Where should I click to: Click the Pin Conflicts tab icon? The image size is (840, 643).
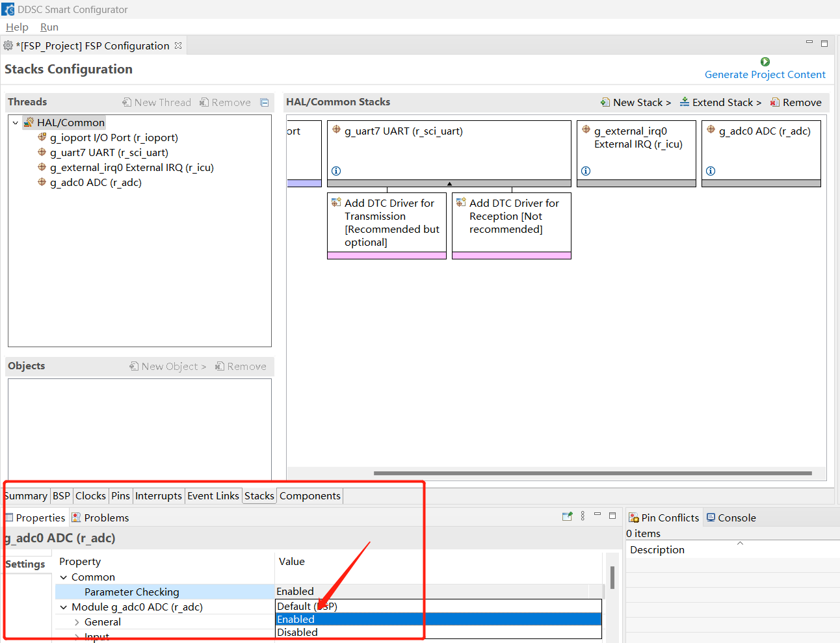tap(634, 518)
